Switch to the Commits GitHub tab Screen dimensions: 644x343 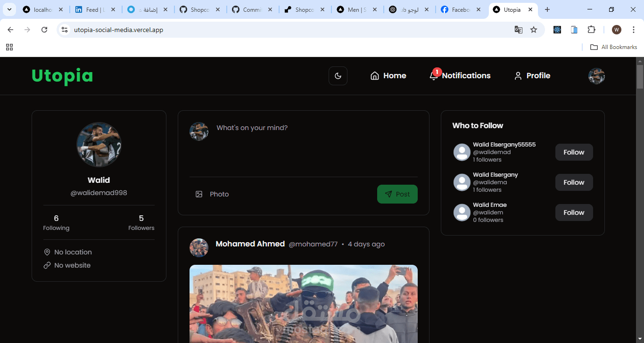click(252, 9)
